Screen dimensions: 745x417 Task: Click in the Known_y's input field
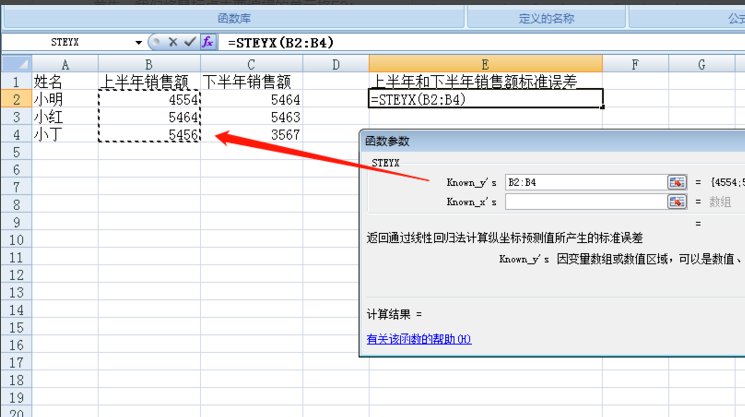(586, 182)
